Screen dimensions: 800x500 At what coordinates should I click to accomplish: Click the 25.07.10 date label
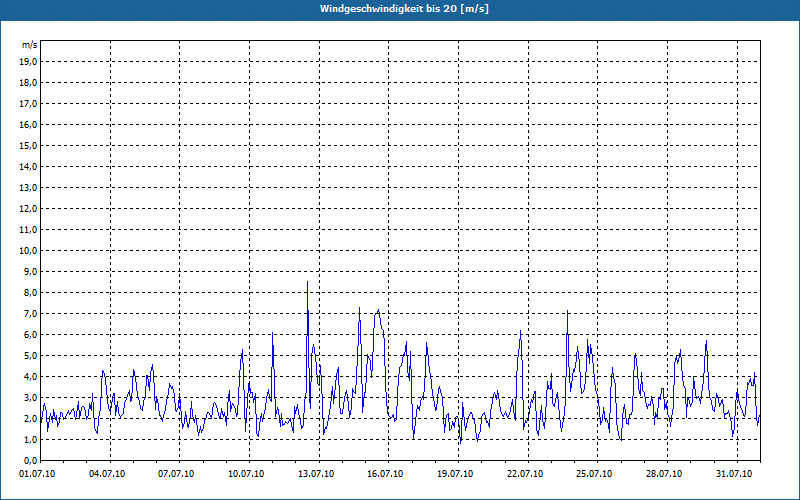[x=594, y=474]
